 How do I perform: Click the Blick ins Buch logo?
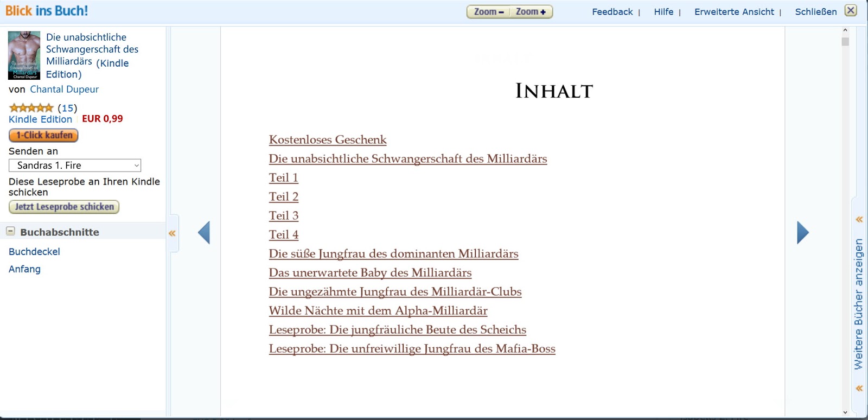[x=47, y=11]
